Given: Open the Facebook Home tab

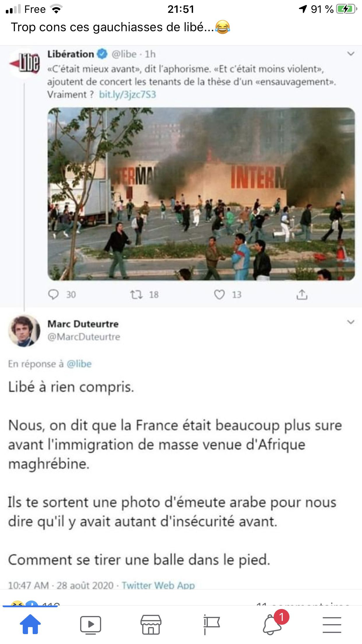Looking at the screenshot, I should pyautogui.click(x=30, y=624).
